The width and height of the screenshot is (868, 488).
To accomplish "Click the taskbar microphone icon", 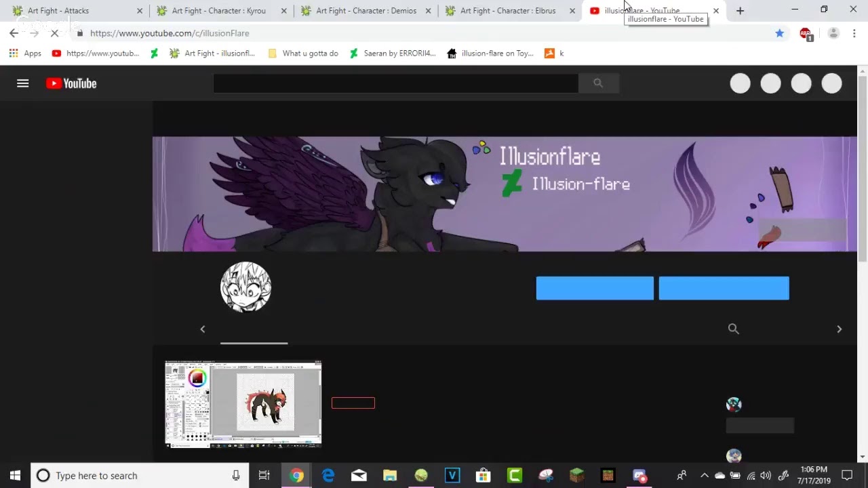I will click(236, 475).
